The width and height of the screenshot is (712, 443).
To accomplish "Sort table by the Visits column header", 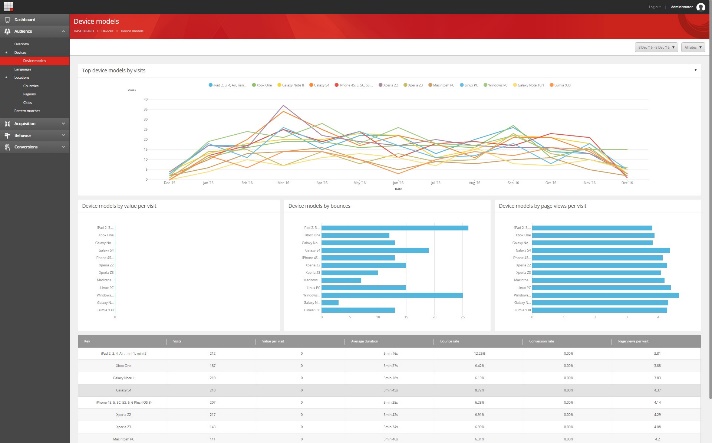I will pyautogui.click(x=211, y=341).
